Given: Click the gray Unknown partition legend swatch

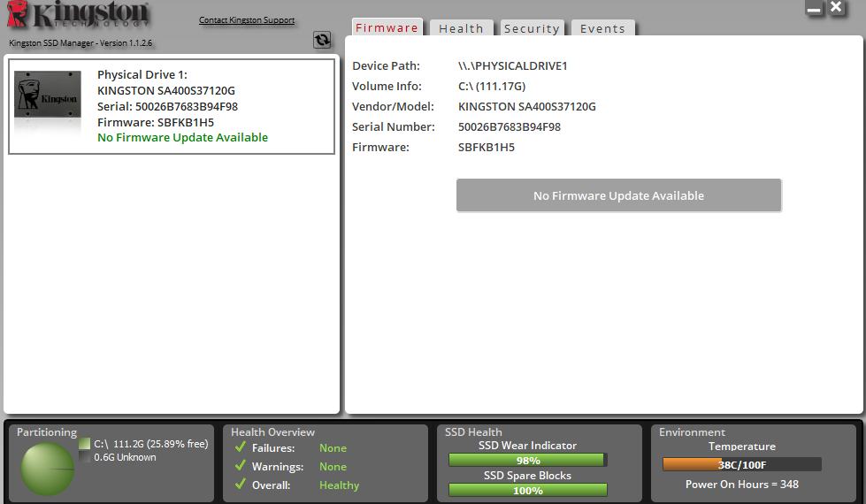Looking at the screenshot, I should [x=85, y=457].
